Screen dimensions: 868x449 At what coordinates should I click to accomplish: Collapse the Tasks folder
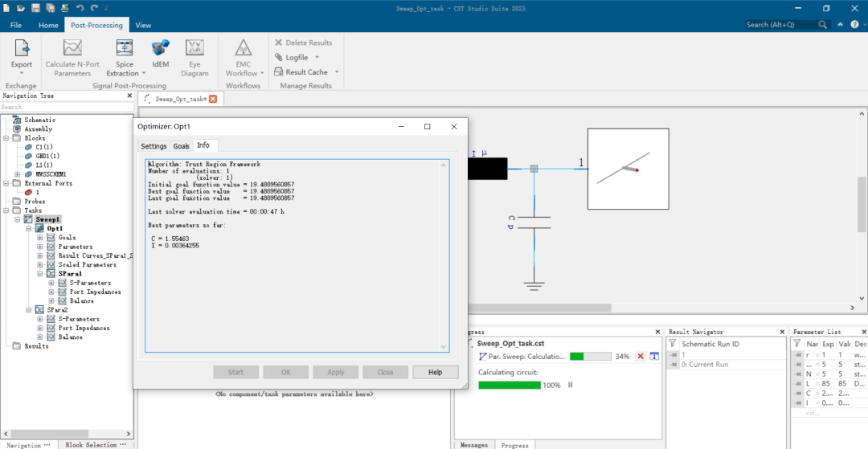click(x=6, y=210)
